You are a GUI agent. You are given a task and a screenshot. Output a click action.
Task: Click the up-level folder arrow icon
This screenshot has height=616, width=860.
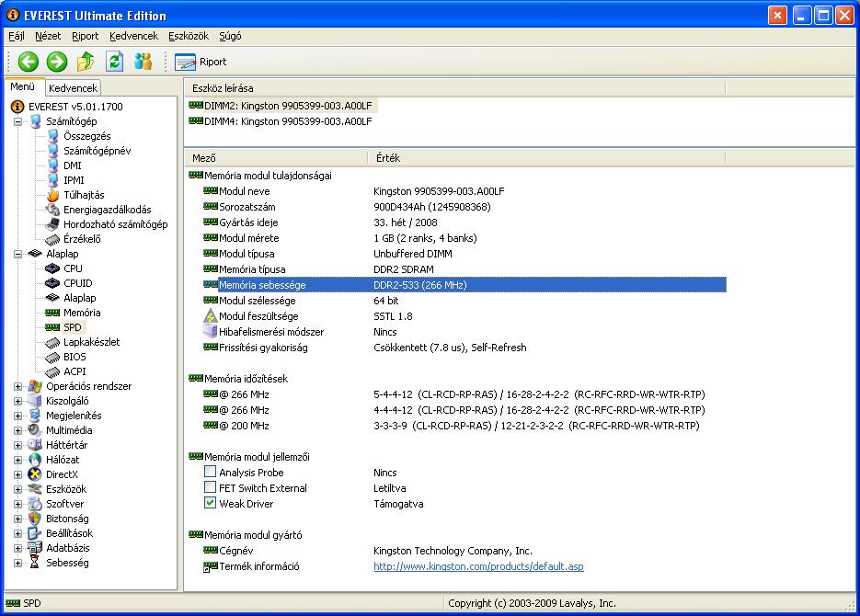coord(86,62)
